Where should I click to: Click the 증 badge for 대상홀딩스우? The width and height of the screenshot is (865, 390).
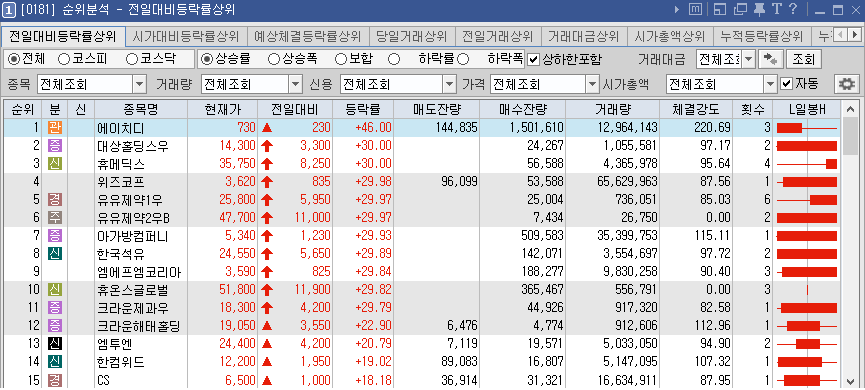click(55, 146)
